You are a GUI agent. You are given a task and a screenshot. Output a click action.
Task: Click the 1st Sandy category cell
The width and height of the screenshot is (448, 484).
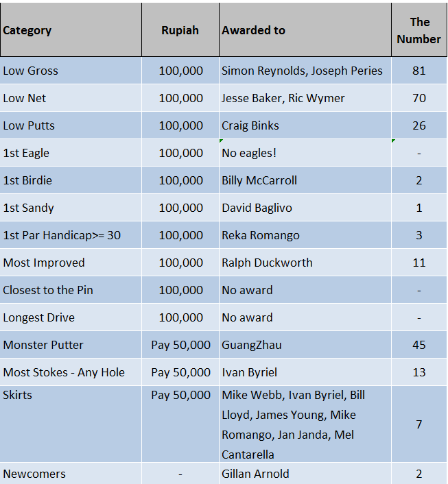[29, 208]
